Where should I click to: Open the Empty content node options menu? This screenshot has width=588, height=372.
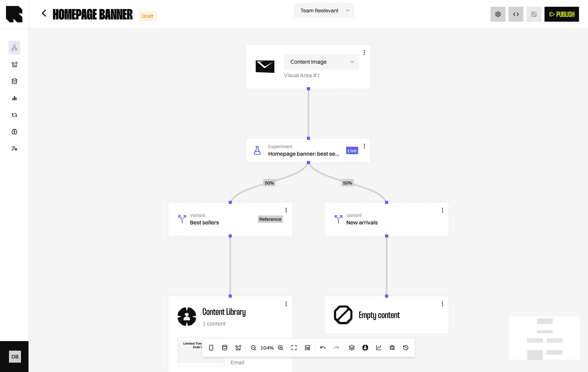pyautogui.click(x=442, y=304)
